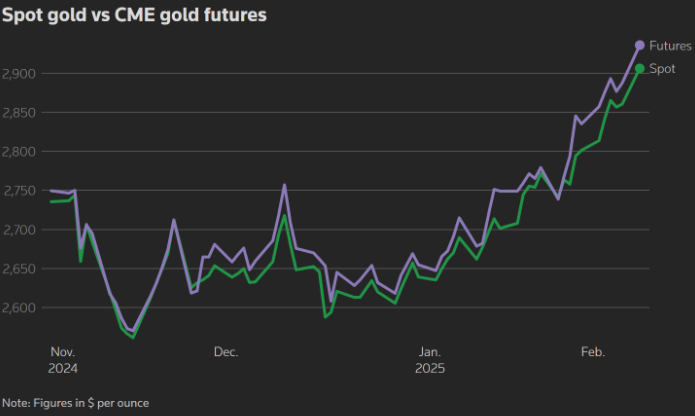
Task: Select the Spot legend label
Action: tap(662, 68)
